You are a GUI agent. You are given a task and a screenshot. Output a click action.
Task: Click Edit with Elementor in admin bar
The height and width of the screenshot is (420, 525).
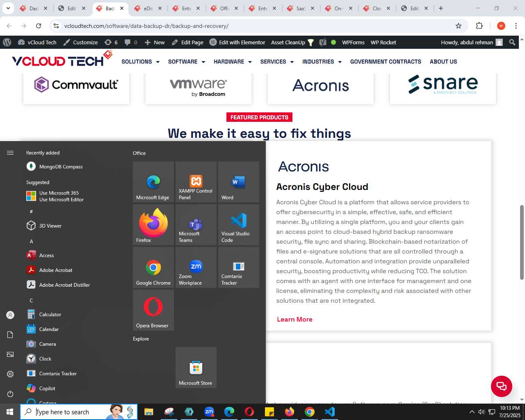tap(237, 42)
